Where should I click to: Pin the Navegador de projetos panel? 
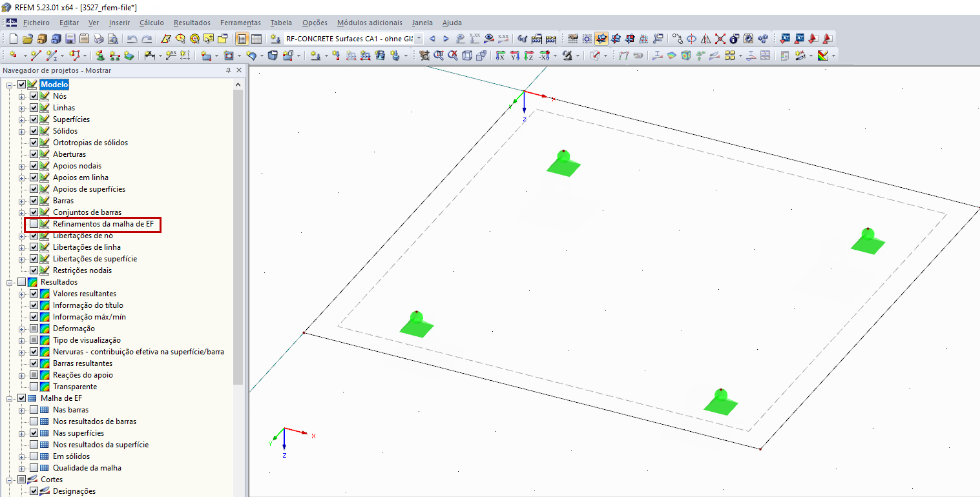pos(228,70)
